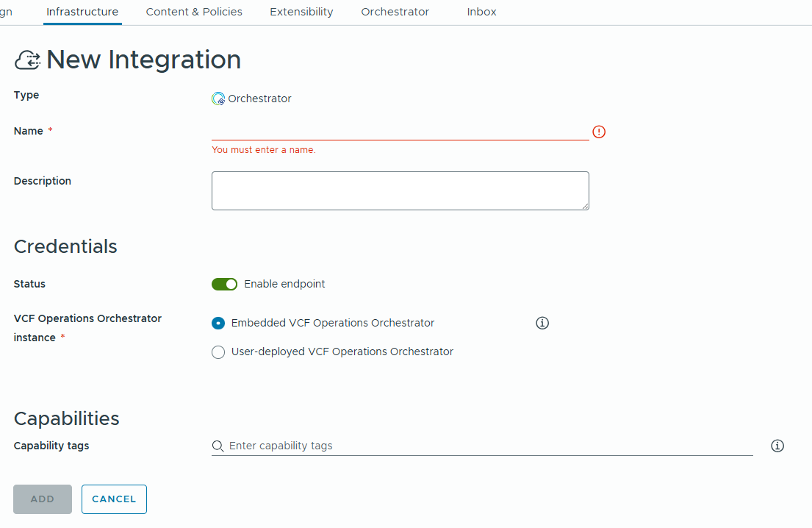
Task: Click the red error icon beside Name field
Action: point(599,132)
